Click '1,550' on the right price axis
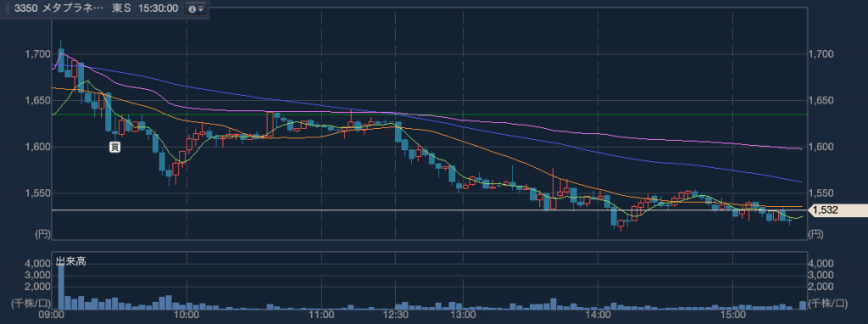Image resolution: width=868 pixels, height=324 pixels. click(x=820, y=193)
